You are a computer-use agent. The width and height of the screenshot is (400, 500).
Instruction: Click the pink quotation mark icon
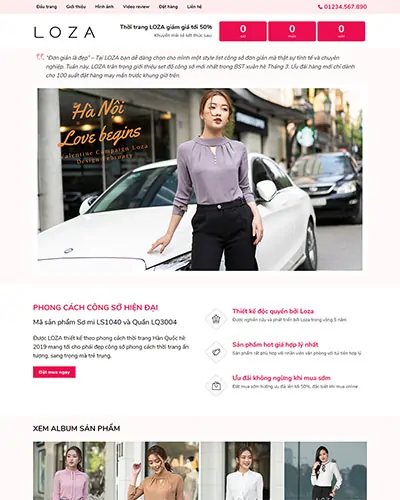pyautogui.click(x=40, y=57)
